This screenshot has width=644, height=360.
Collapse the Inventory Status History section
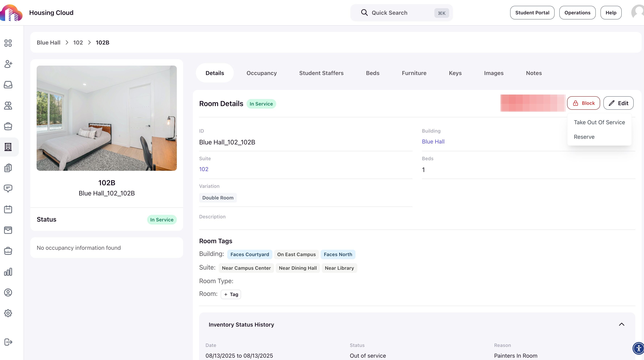pyautogui.click(x=622, y=324)
